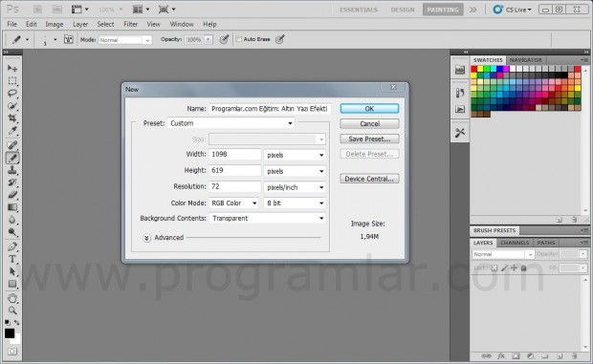Screen dimensions: 593x364
Task: Open the Window menu
Action: (x=182, y=24)
